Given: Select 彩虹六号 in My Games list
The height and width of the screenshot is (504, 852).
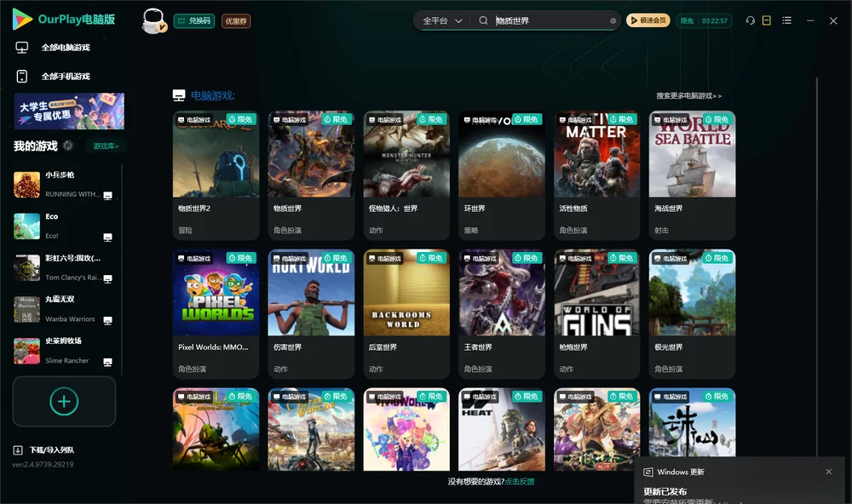Looking at the screenshot, I should point(64,267).
